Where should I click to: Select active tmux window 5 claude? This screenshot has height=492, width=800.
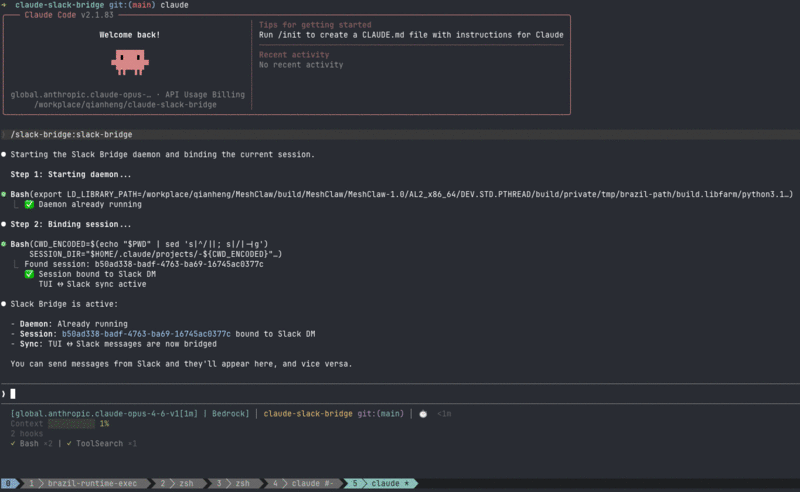click(382, 483)
